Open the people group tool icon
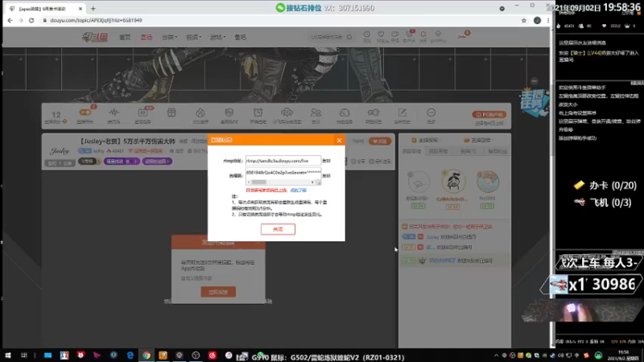 [x=316, y=113]
